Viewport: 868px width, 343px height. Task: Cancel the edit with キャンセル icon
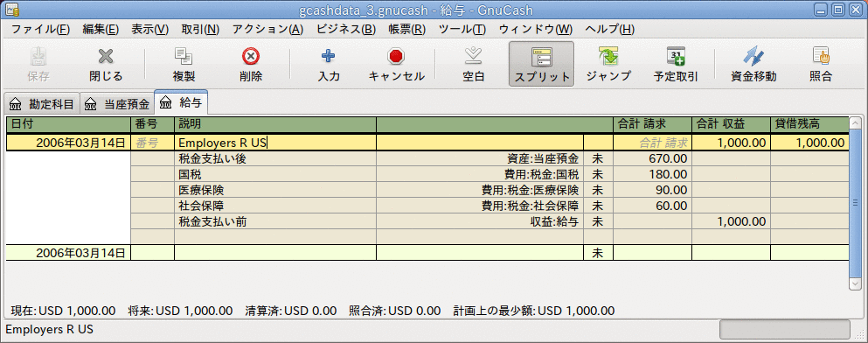click(x=396, y=56)
